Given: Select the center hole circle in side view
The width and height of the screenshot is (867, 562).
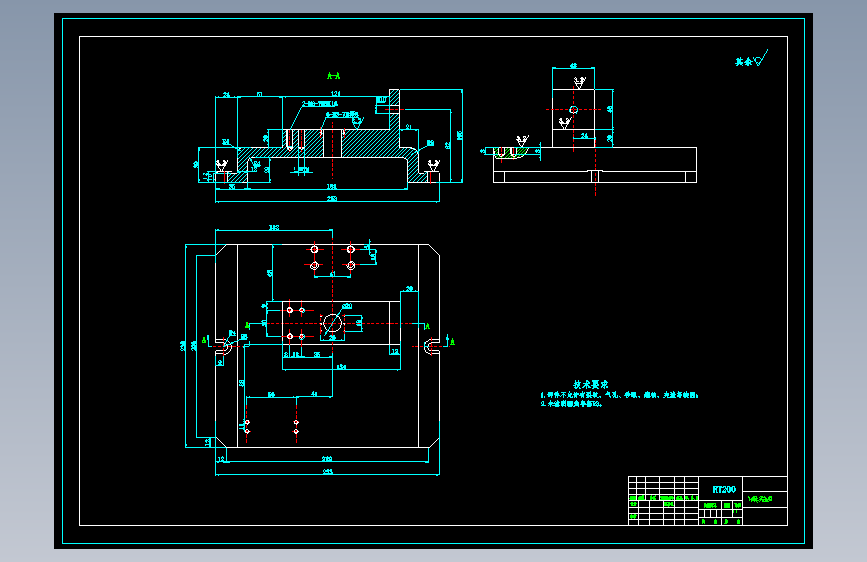Looking at the screenshot, I should pos(573,110).
